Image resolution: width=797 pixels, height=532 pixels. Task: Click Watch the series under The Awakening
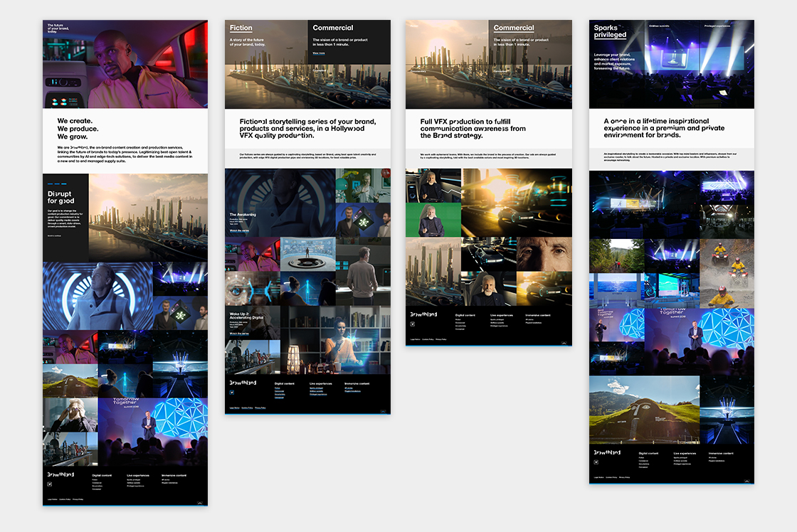(239, 231)
